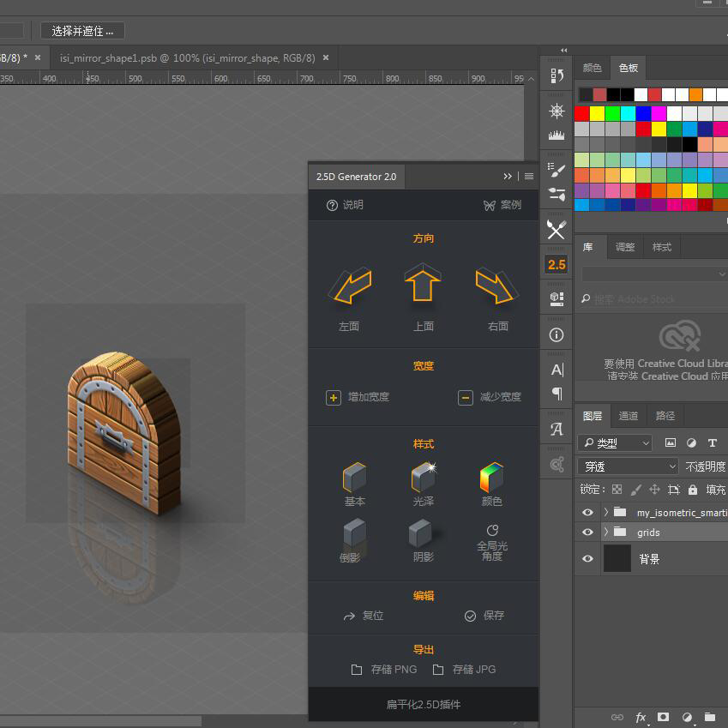Click the layer style fx icon

tap(641, 717)
